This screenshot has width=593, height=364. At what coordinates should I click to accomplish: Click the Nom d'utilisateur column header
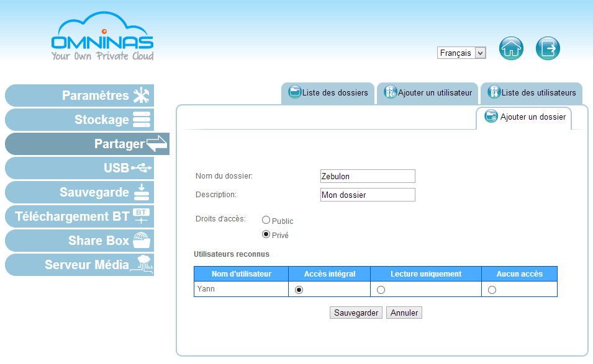[242, 273]
